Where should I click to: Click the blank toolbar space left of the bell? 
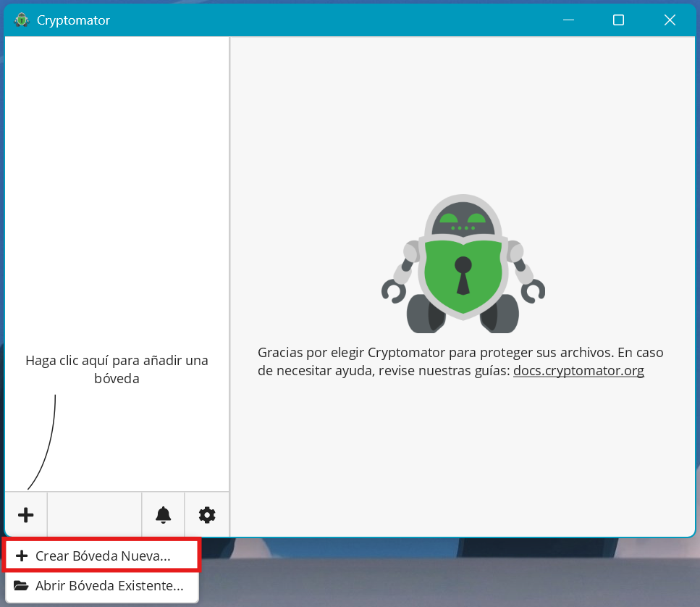click(x=94, y=515)
